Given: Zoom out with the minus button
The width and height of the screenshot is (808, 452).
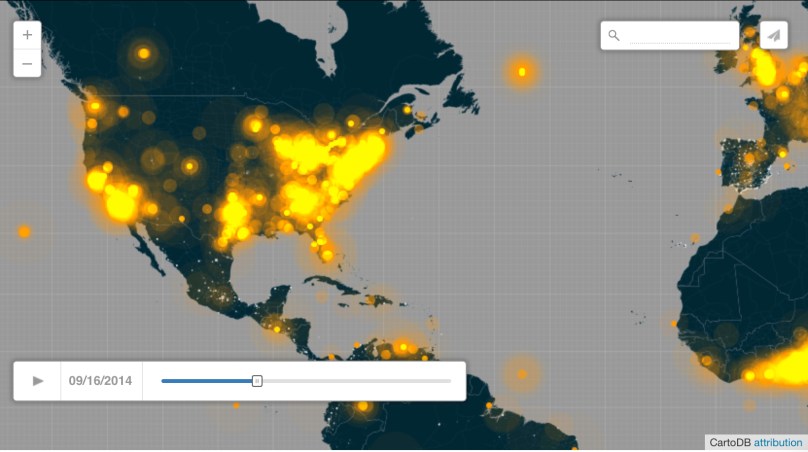Looking at the screenshot, I should coord(27,64).
